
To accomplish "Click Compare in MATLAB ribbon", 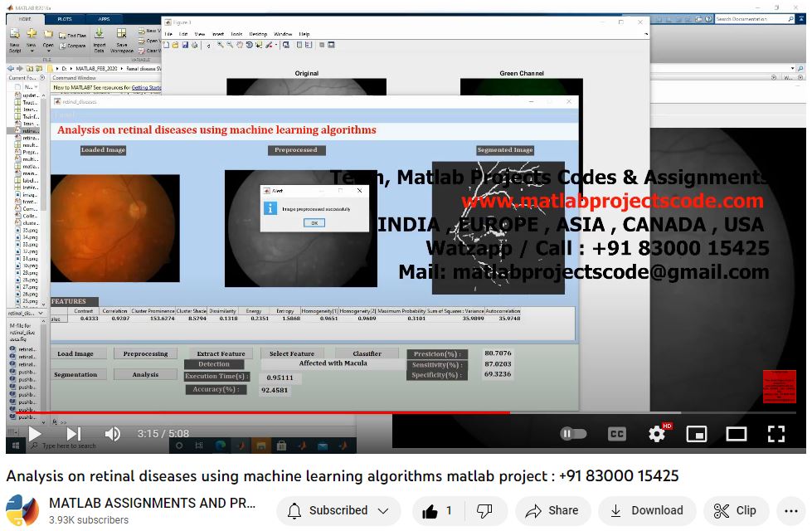I will [72, 46].
